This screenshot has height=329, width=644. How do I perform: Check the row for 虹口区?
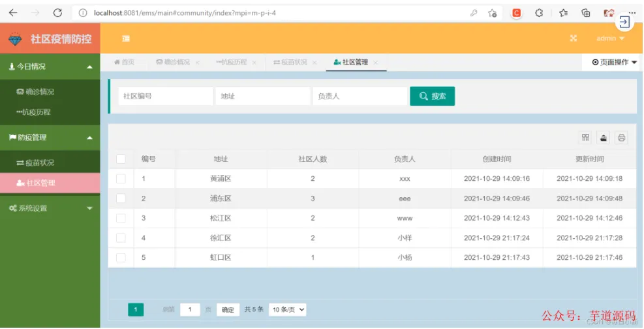(121, 258)
